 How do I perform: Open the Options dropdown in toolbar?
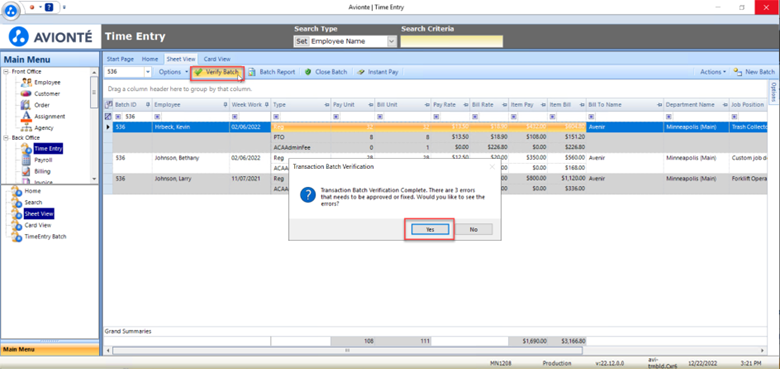[x=172, y=72]
